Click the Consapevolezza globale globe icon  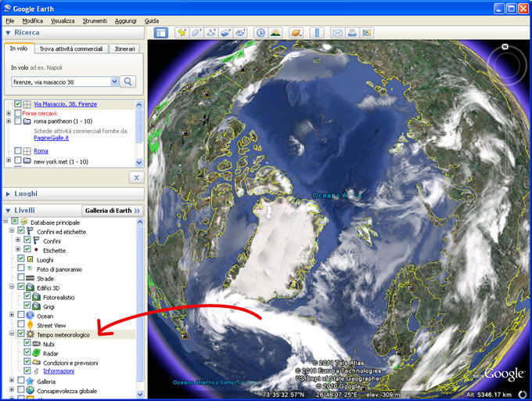[31, 390]
